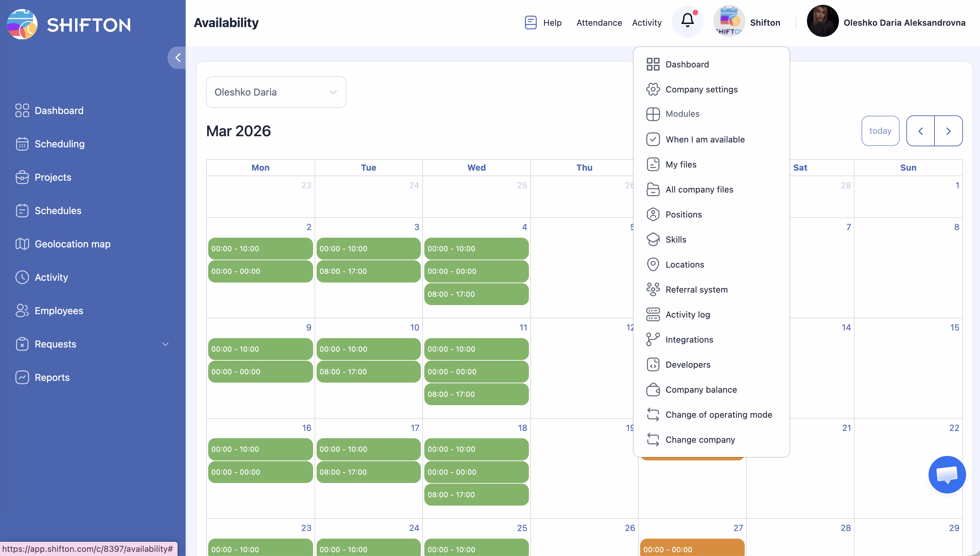Go to the Attendance link in the header

click(599, 23)
